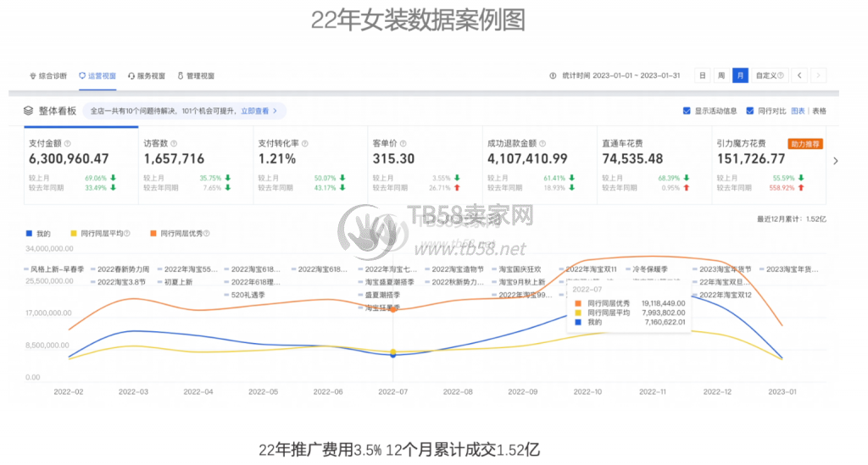The image size is (868, 465).
Task: Select the 支付转化率 metric card
Action: (310, 165)
